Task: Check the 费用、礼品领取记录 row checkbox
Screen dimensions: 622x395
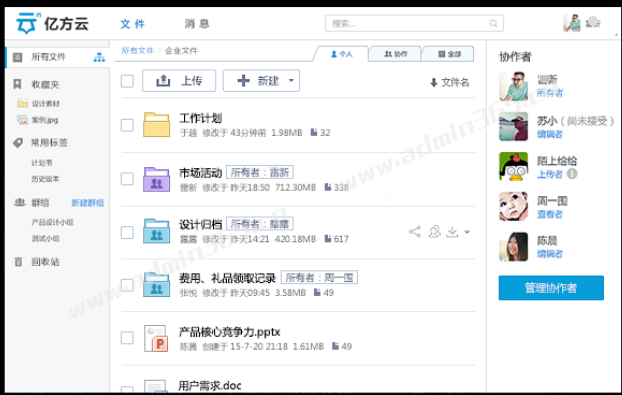Action: tap(127, 285)
